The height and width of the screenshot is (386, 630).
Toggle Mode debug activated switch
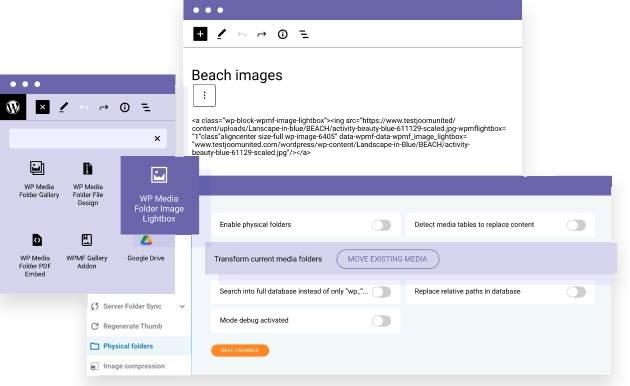tap(381, 321)
